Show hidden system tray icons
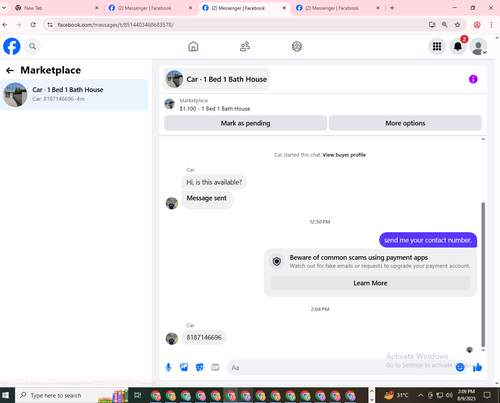 pyautogui.click(x=421, y=395)
